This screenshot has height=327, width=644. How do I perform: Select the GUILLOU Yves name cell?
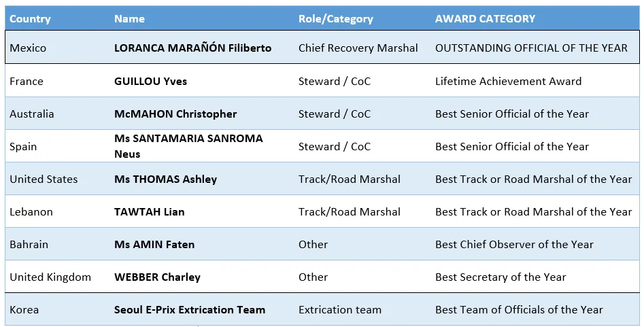[150, 82]
